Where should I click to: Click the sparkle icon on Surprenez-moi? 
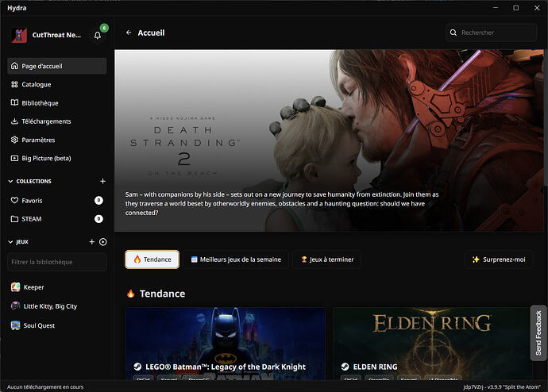pos(476,259)
